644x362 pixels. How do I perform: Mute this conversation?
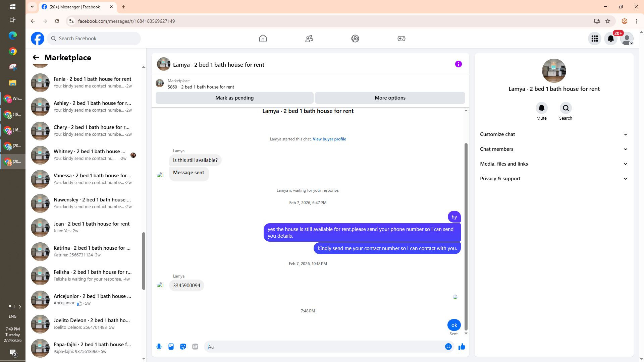coord(541,108)
